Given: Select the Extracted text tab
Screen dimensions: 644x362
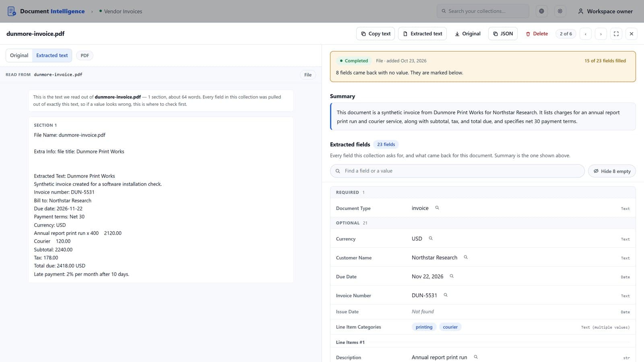Looking at the screenshot, I should tap(52, 56).
